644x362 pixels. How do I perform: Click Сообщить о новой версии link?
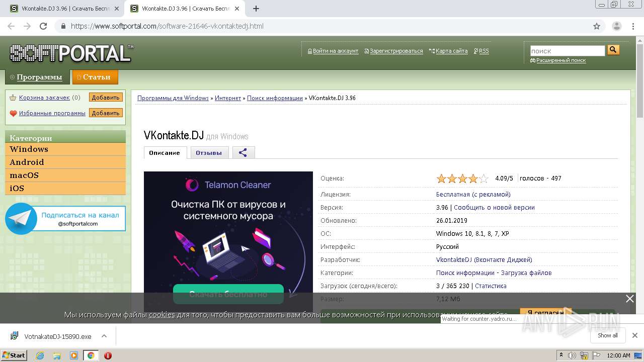494,208
